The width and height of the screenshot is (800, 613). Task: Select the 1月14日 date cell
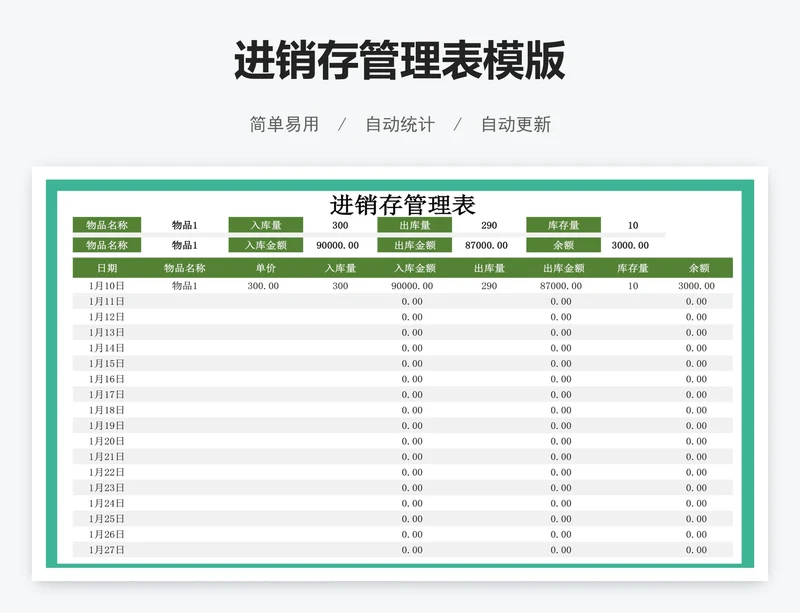(107, 348)
